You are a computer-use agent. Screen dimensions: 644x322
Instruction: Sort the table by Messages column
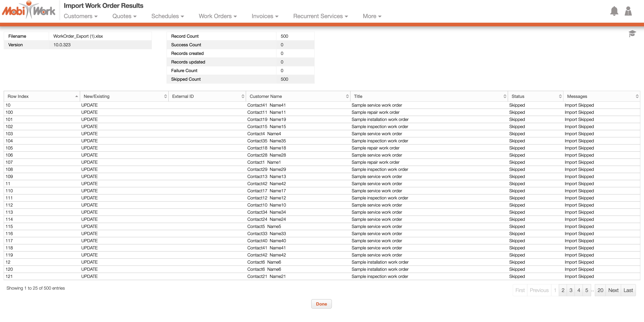(637, 96)
